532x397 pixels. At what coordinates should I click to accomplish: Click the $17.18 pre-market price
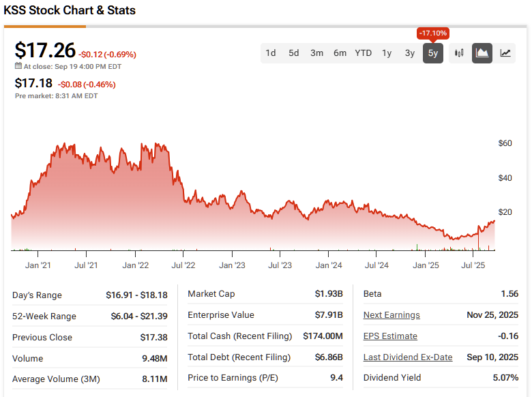tap(33, 83)
